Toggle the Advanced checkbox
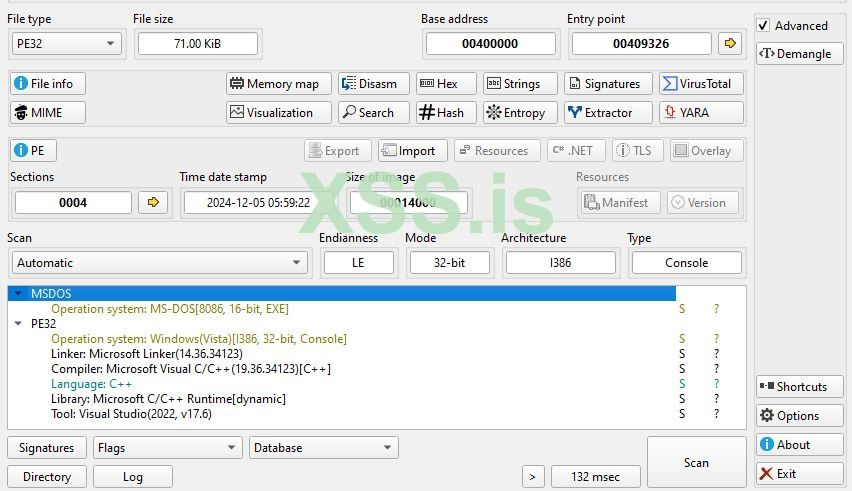 coord(763,26)
